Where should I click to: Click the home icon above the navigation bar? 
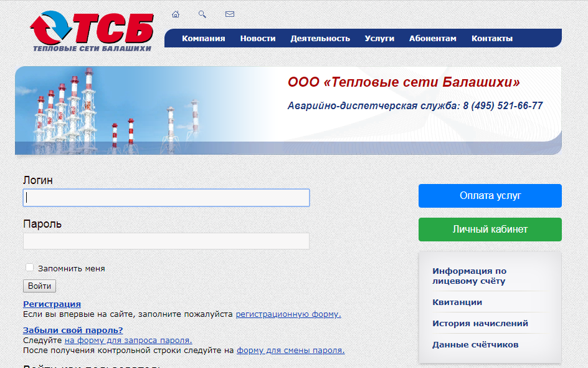[x=176, y=14]
